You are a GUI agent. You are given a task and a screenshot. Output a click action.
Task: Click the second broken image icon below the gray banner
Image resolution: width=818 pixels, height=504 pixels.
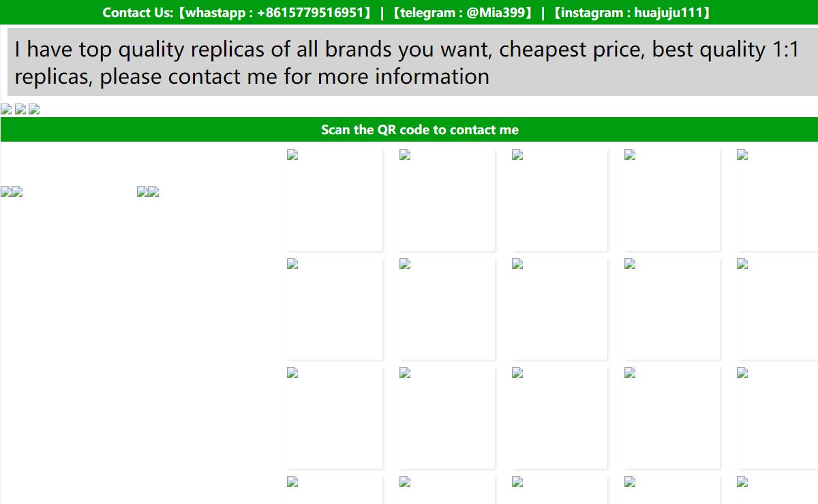20,109
